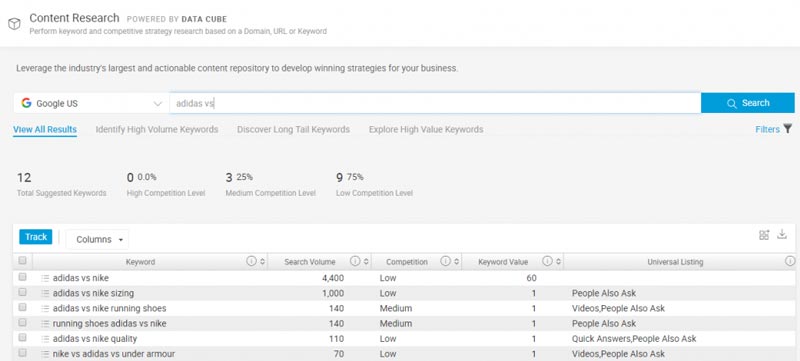
Task: Click info icon next to Competition header
Action: pos(445,262)
